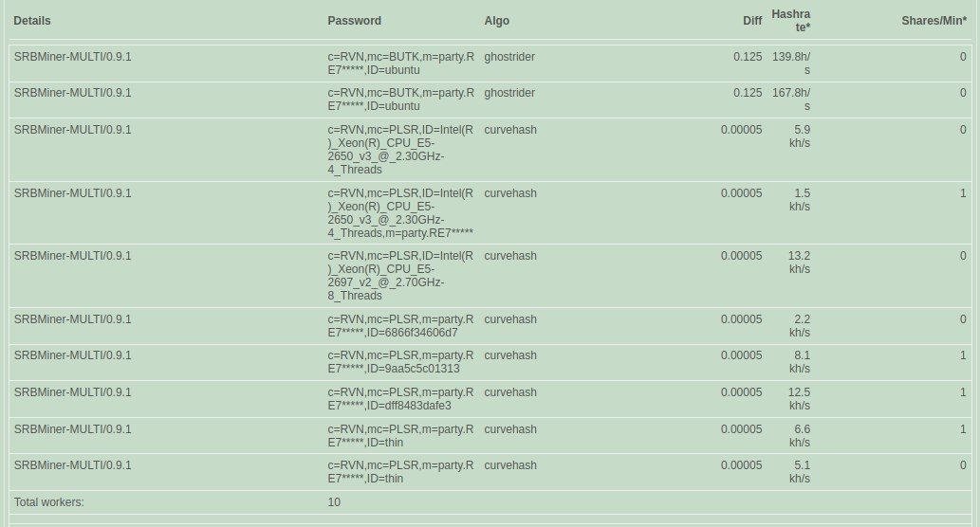Click the Total workers label
980x527 pixels.
tap(48, 501)
